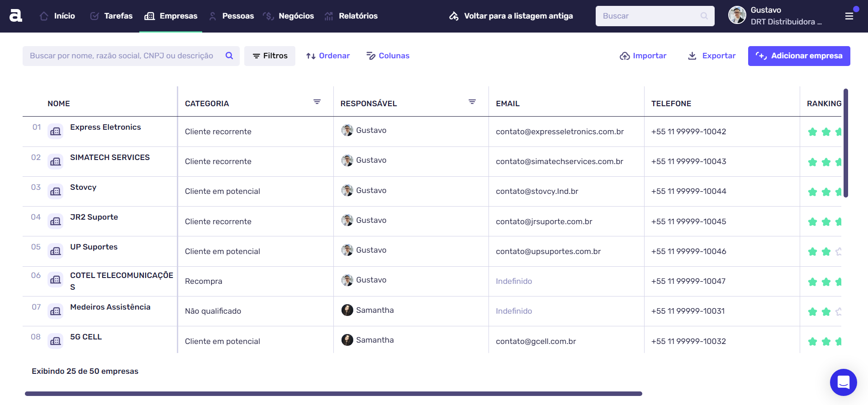The height and width of the screenshot is (405, 868).
Task: Focus the company search by name field
Action: pos(131,56)
